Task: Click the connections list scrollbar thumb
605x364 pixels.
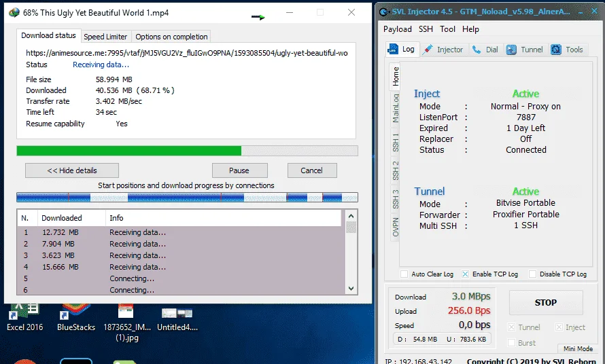Action: [x=351, y=227]
